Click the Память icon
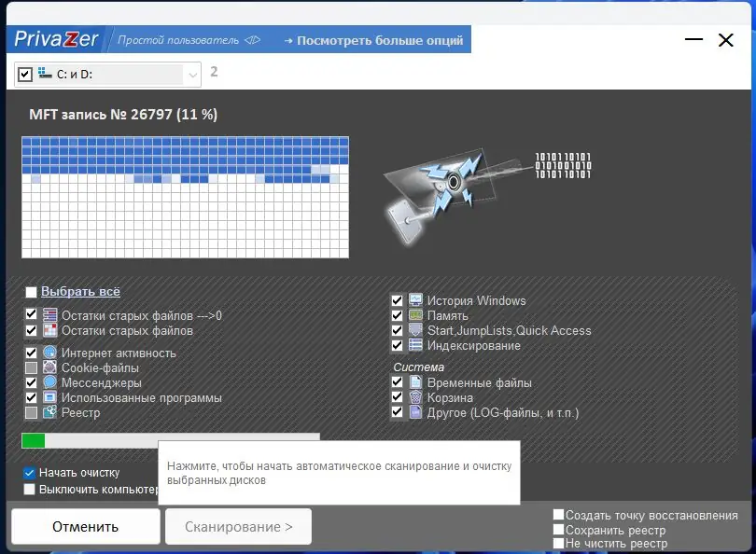Image resolution: width=756 pixels, height=554 pixels. coord(415,315)
